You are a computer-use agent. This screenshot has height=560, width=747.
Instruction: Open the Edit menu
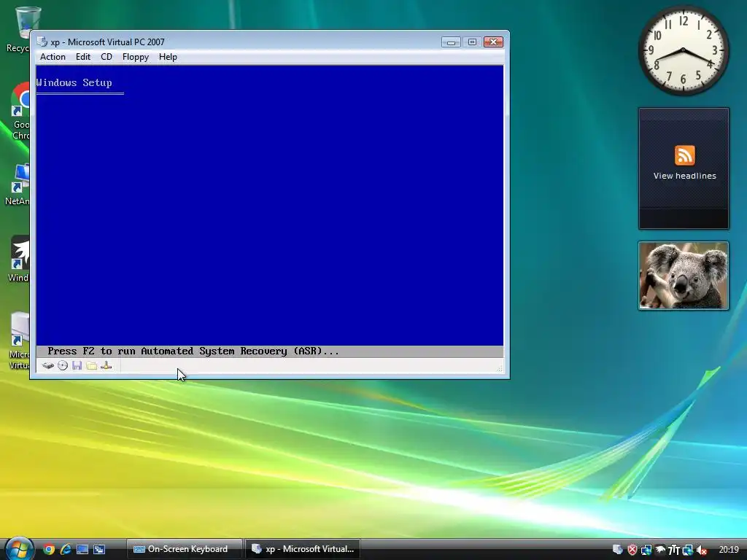click(83, 57)
